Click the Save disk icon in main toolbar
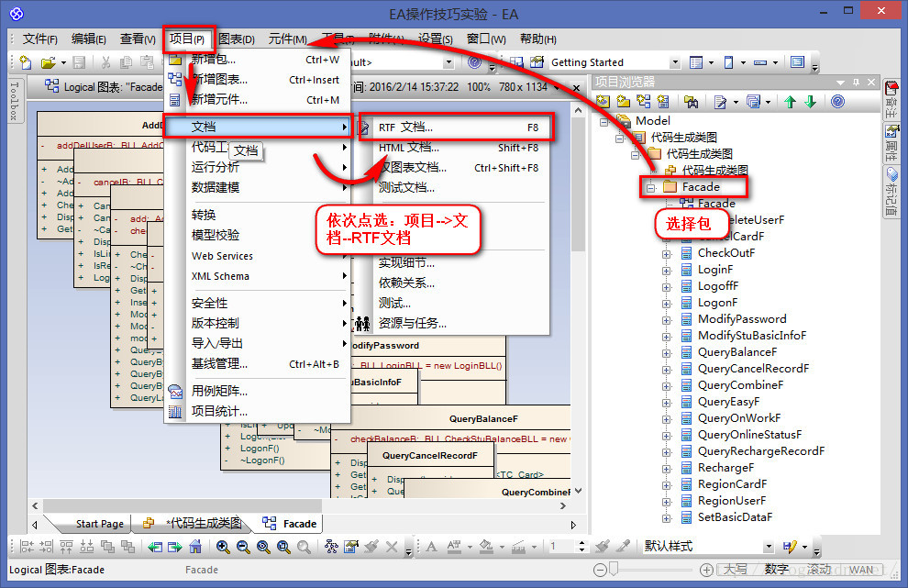The width and height of the screenshot is (908, 588). point(79,62)
